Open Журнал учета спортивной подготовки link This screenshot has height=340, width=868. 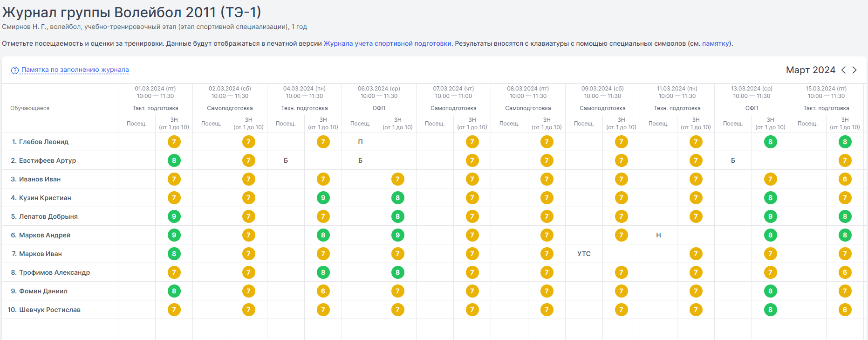(x=388, y=43)
